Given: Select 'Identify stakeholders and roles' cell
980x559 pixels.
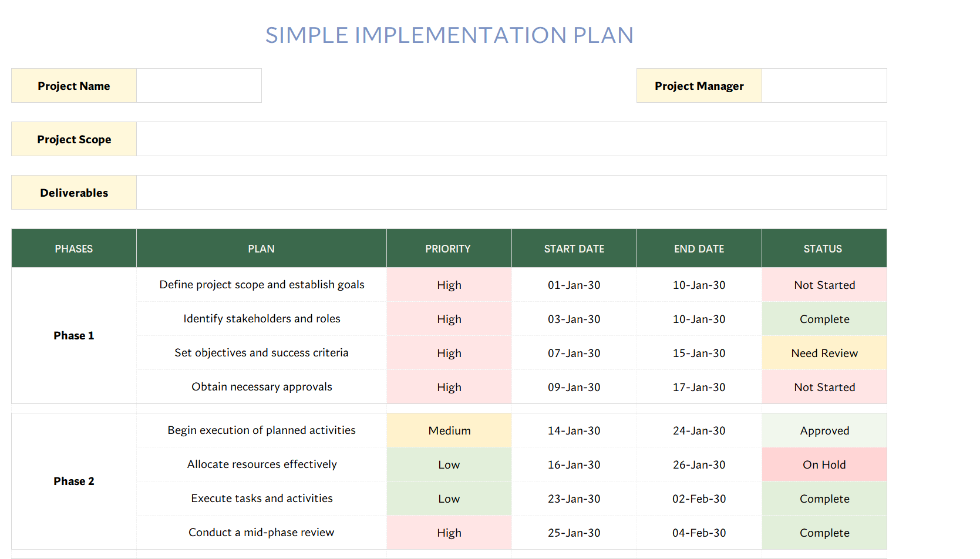Looking at the screenshot, I should click(261, 319).
